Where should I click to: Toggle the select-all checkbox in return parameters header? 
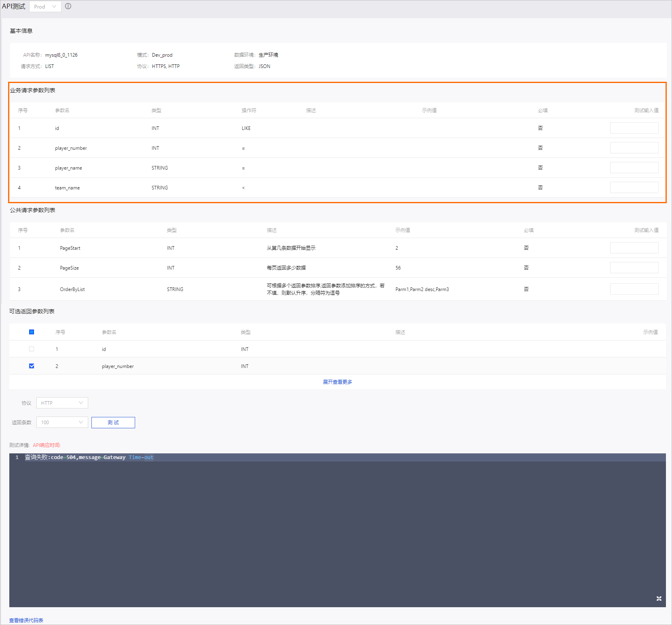click(x=32, y=332)
